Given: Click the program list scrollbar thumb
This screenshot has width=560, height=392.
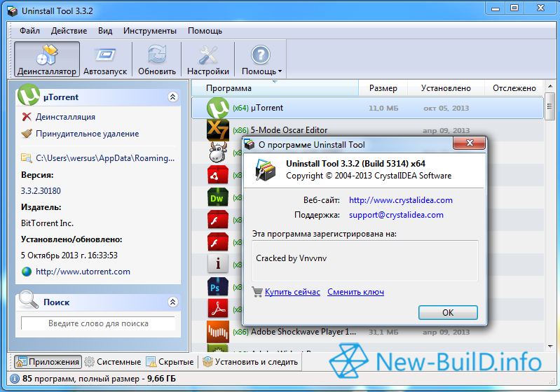Looking at the screenshot, I should [549, 106].
